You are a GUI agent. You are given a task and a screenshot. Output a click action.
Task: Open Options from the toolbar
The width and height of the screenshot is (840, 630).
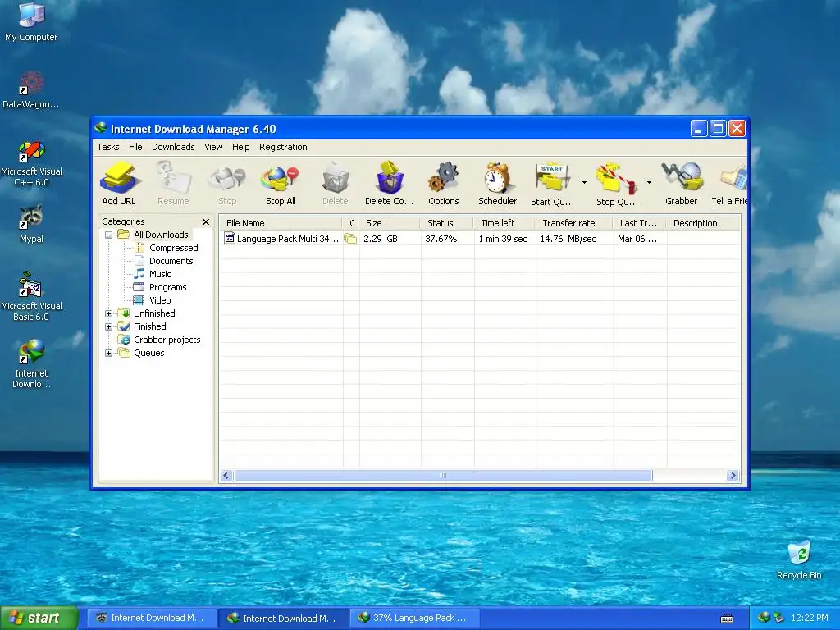click(444, 184)
